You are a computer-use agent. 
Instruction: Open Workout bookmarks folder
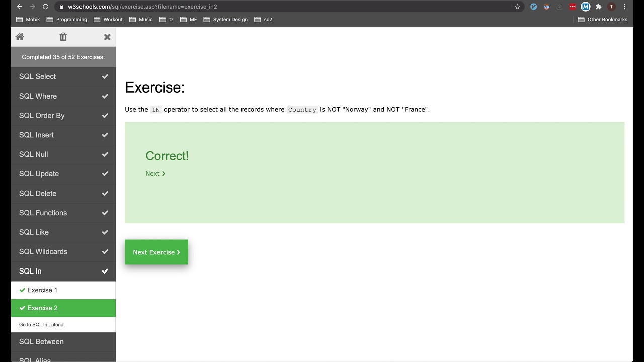pos(108,19)
